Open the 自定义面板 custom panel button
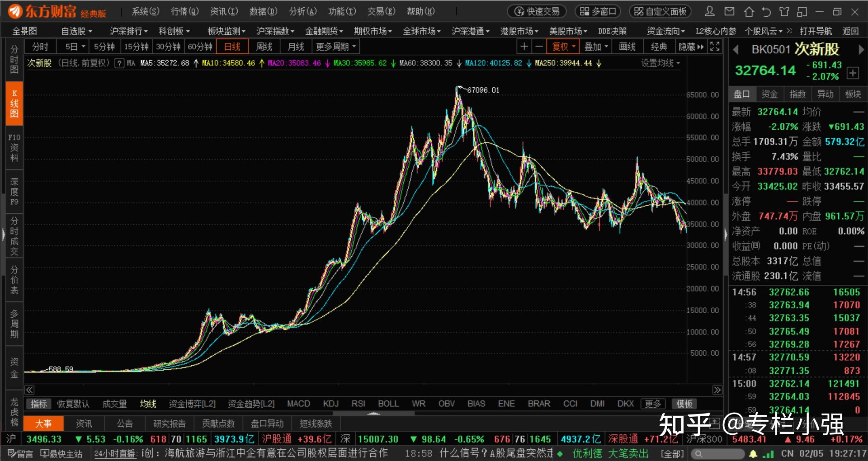Image resolution: width=868 pixels, height=461 pixels. [660, 11]
